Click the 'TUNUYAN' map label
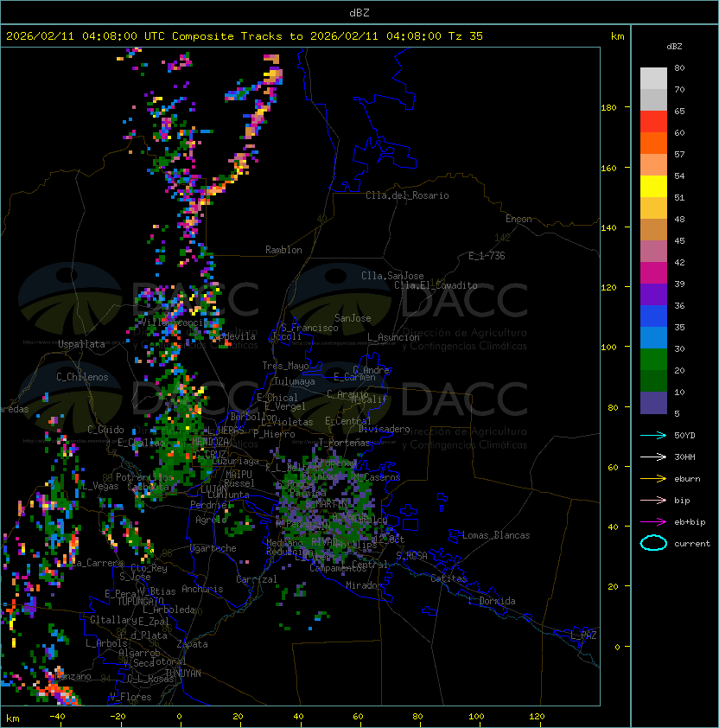 [183, 674]
